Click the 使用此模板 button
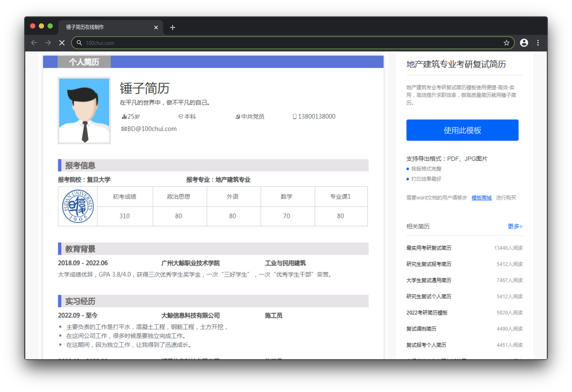This screenshot has height=392, width=572. pyautogui.click(x=462, y=130)
